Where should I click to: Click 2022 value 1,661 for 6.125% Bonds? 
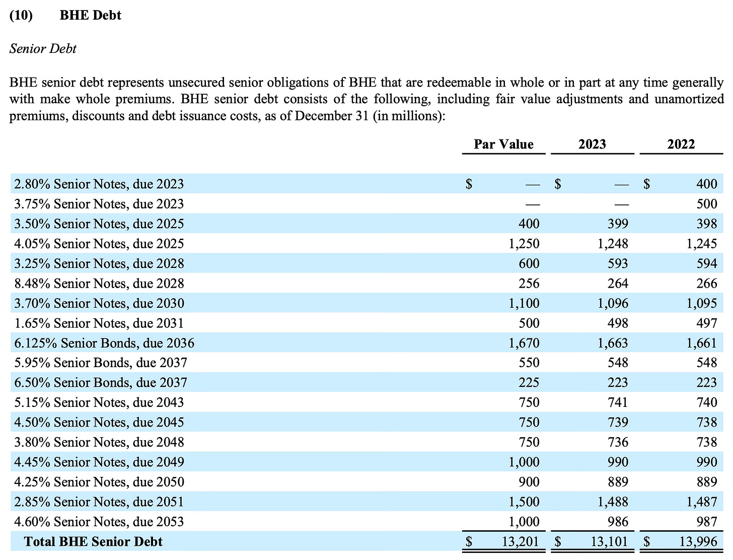702,343
